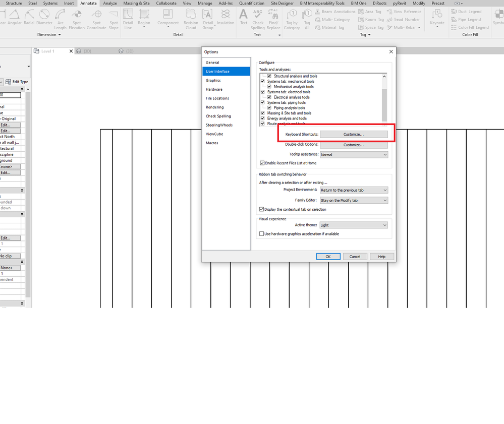The image size is (504, 424).
Task: Click Customize for Keyboard Shortcuts
Action: click(x=353, y=134)
